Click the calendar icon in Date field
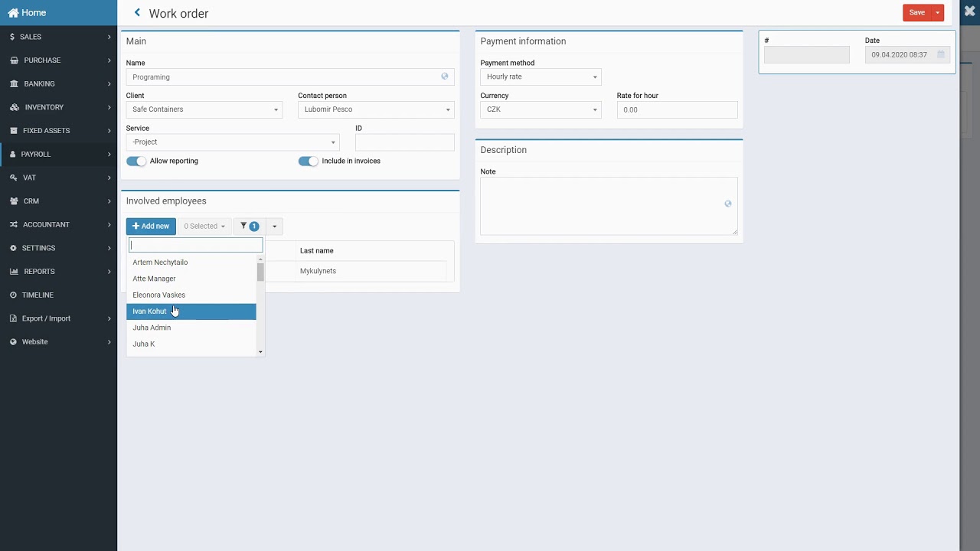Screen dimensions: 980x551 click(941, 54)
